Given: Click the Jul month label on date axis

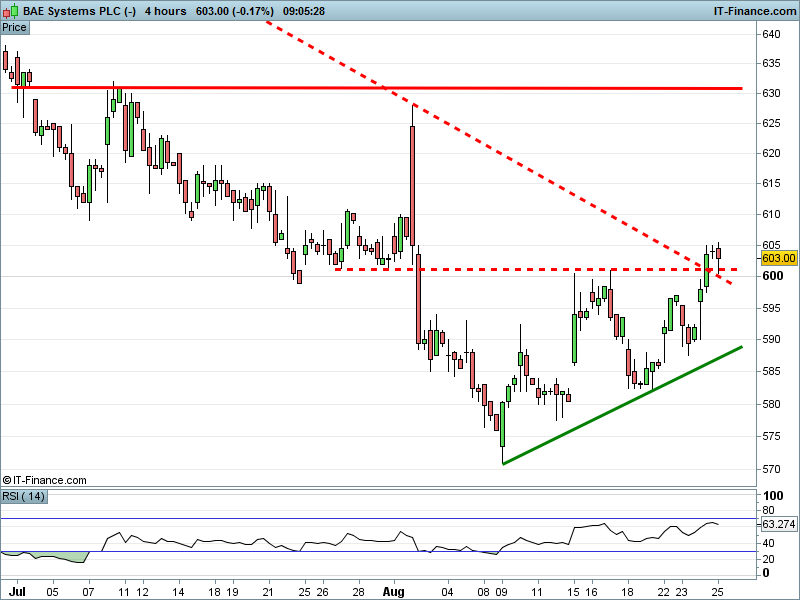Looking at the screenshot, I should 17,592.
